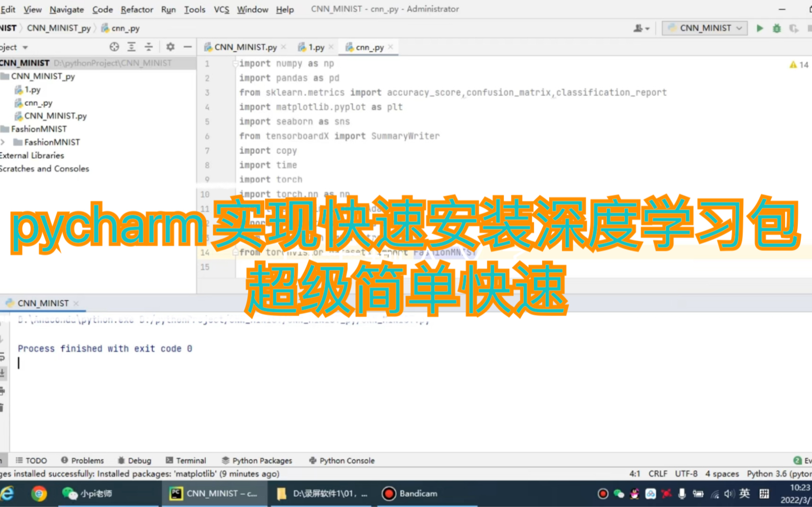Close the cnn_.py editor tab
The width and height of the screenshot is (812, 507).
(390, 47)
